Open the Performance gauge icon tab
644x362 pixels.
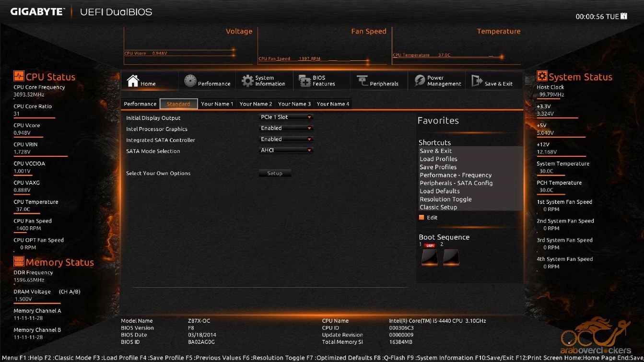(x=190, y=81)
